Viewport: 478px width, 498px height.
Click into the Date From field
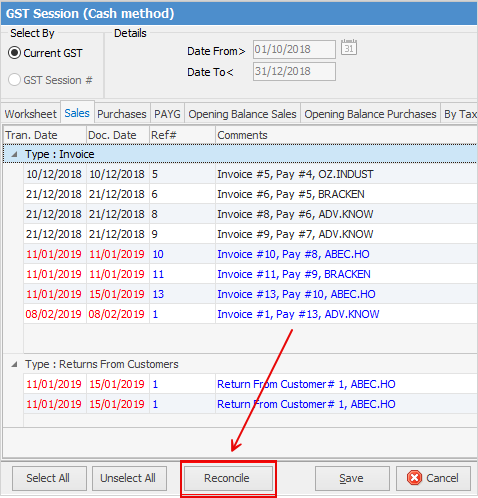coord(294,49)
